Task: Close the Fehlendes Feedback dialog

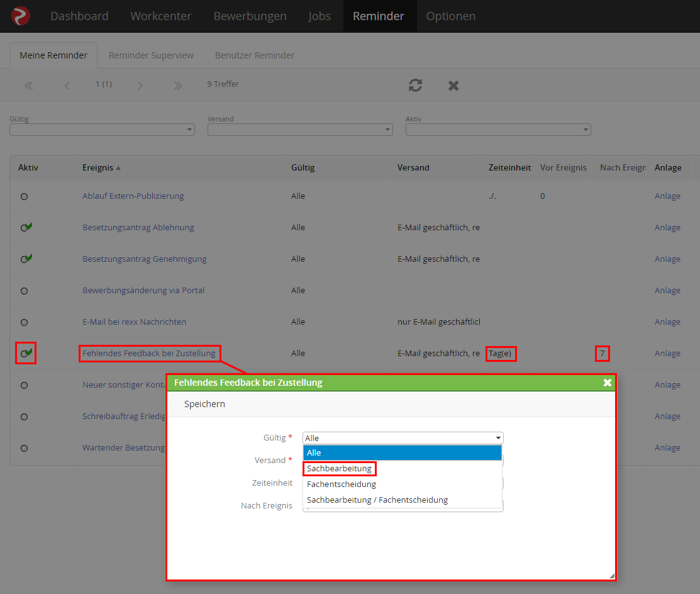Action: point(607,383)
